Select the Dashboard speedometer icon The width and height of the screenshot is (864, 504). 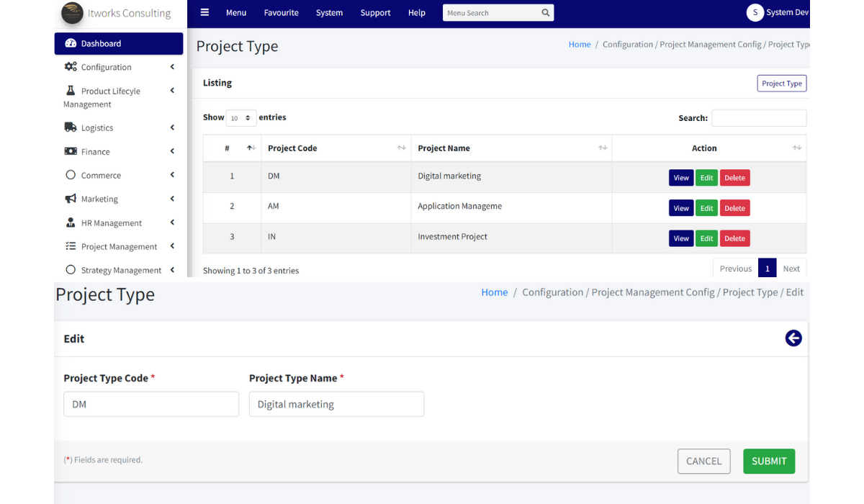point(71,43)
